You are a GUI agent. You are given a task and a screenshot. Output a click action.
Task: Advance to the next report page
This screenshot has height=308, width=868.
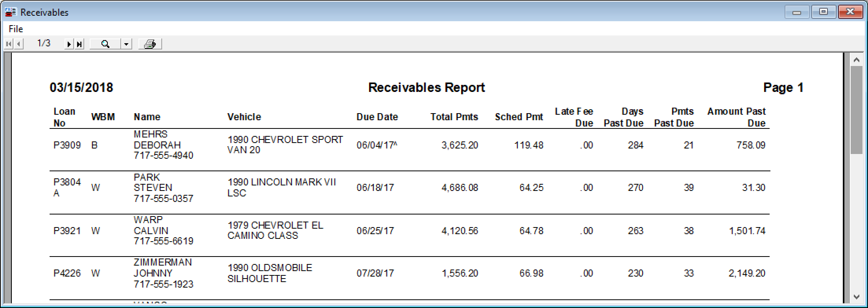[69, 44]
